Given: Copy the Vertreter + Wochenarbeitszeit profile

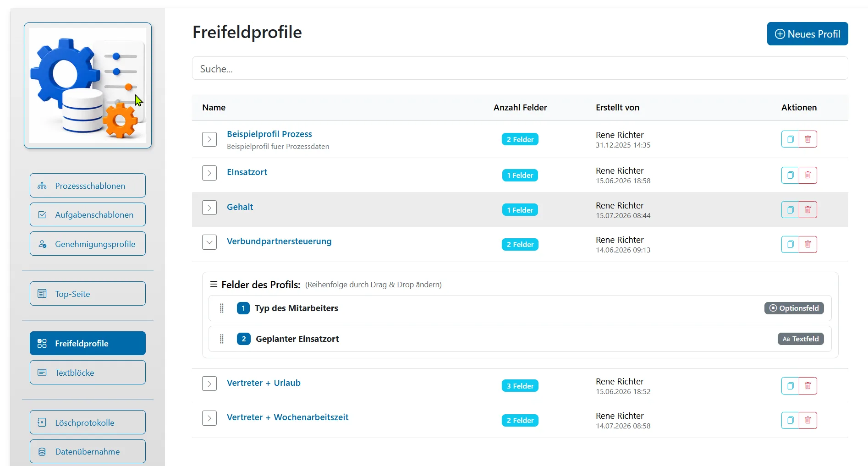Looking at the screenshot, I should pyautogui.click(x=790, y=420).
